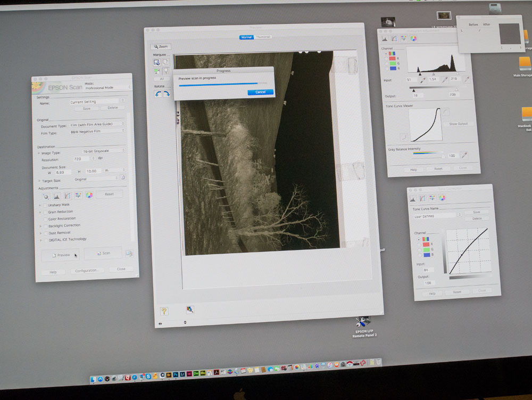The height and width of the screenshot is (400, 532).
Task: Open Settings Name dropdown showing Current Setting
Action: 97,101
